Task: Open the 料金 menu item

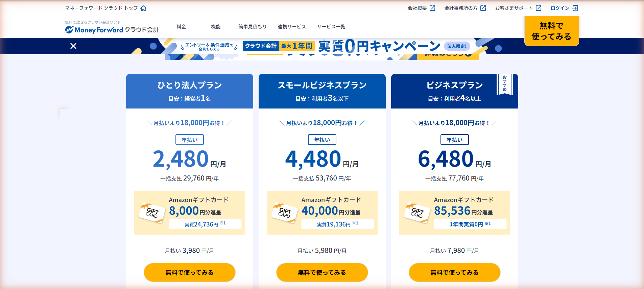Action: click(181, 27)
